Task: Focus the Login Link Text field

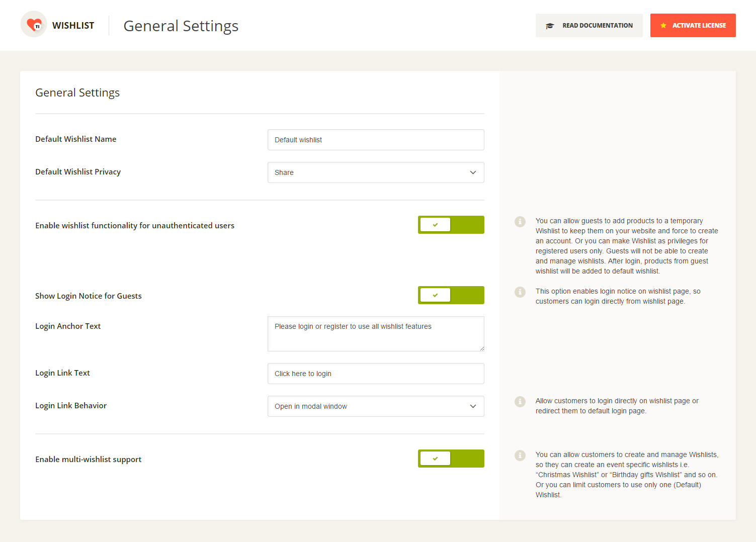Action: point(376,374)
